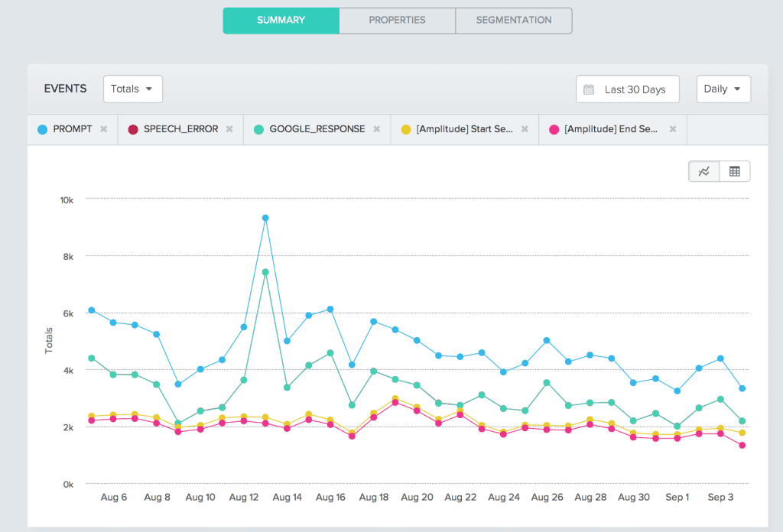
Task: Open the Totals dropdown
Action: 132,89
